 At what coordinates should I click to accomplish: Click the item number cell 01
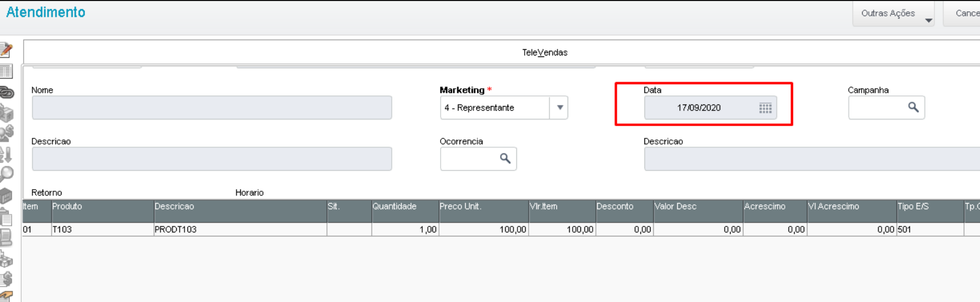pos(36,229)
